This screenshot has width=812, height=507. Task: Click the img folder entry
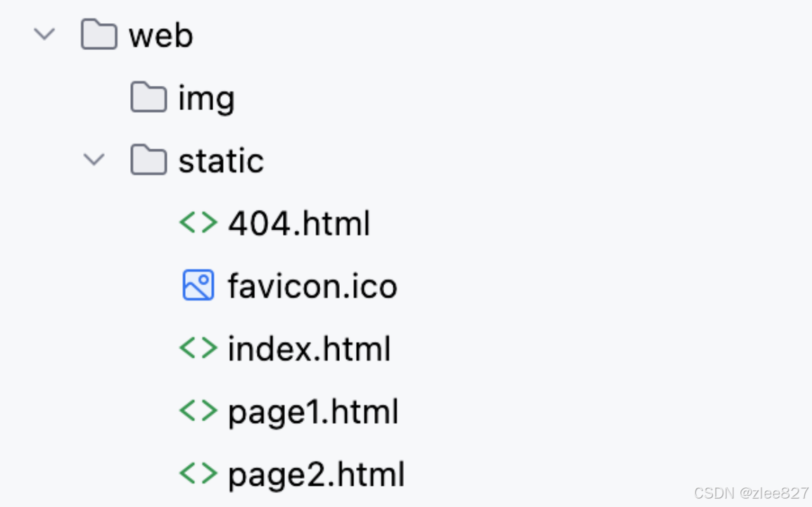point(205,97)
